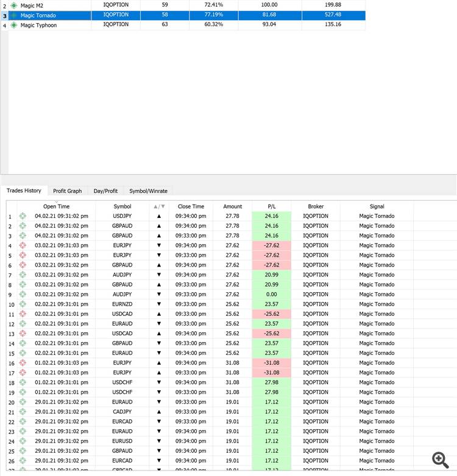457x476 pixels.
Task: Sort by the direction arrows column header
Action: coord(159,206)
